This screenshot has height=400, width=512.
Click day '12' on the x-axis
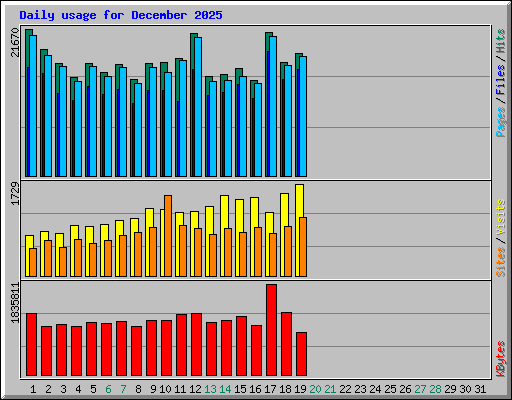tap(195, 389)
